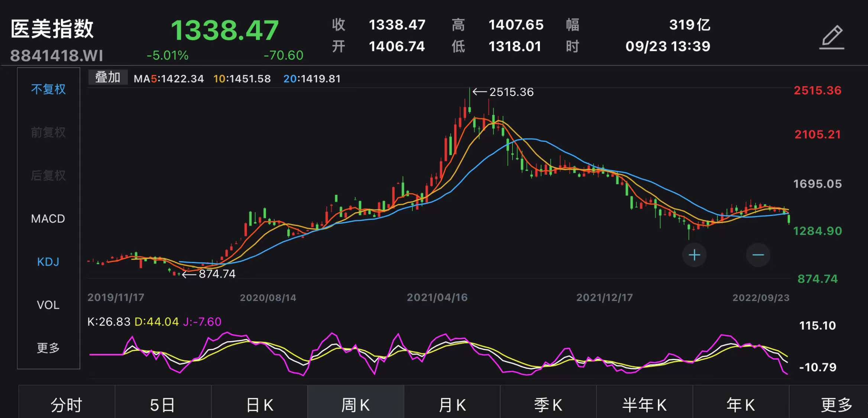Open 更多 period options at bottom

click(x=836, y=404)
